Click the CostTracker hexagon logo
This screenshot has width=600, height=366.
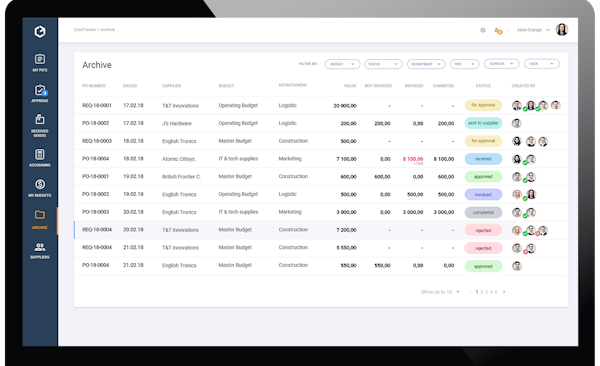[x=40, y=31]
